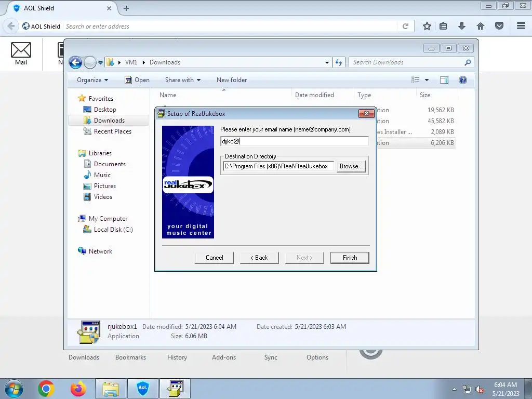Screen dimensions: 532x399
Task: Select Downloads in Favorites
Action: 109,121
